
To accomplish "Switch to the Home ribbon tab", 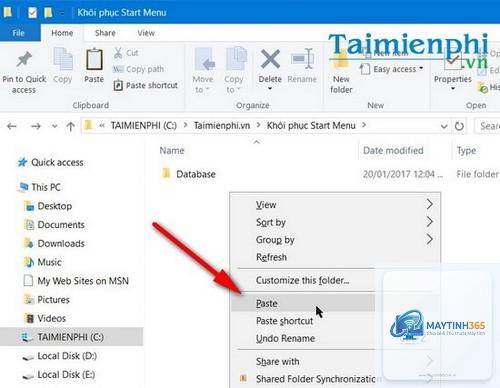I will click(x=62, y=33).
